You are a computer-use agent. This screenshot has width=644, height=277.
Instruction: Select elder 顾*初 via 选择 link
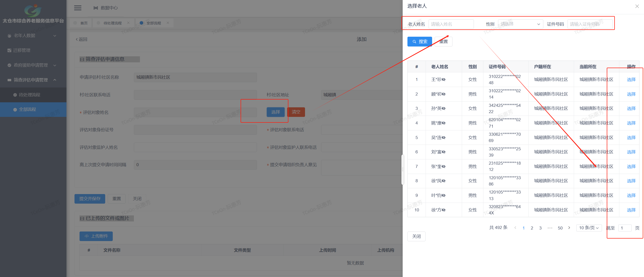coord(631,94)
